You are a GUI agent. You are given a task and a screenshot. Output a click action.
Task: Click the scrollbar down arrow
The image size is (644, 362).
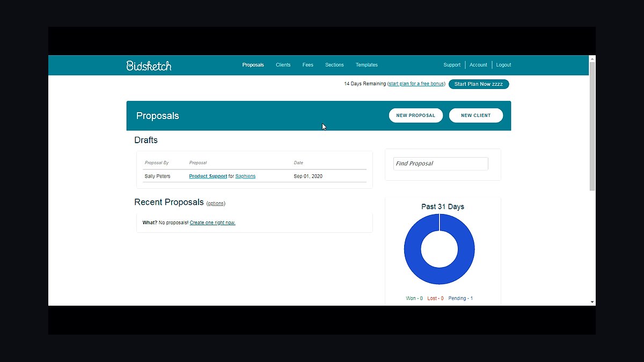coord(592,302)
